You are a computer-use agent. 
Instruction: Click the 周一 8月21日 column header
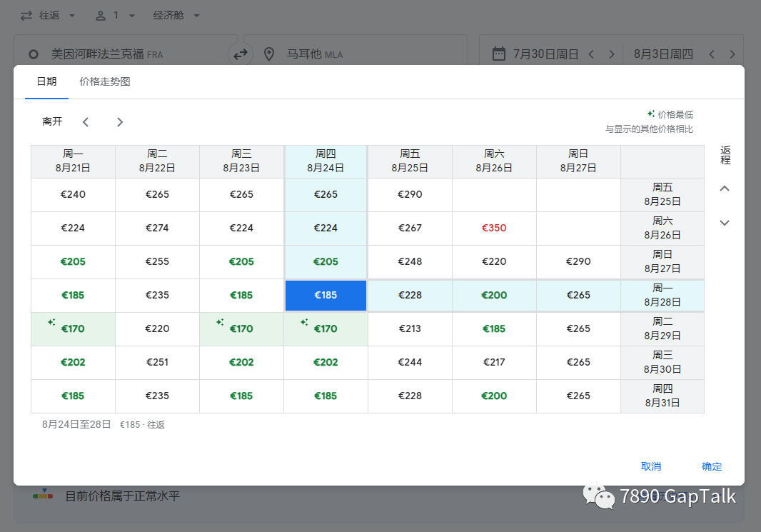73,161
